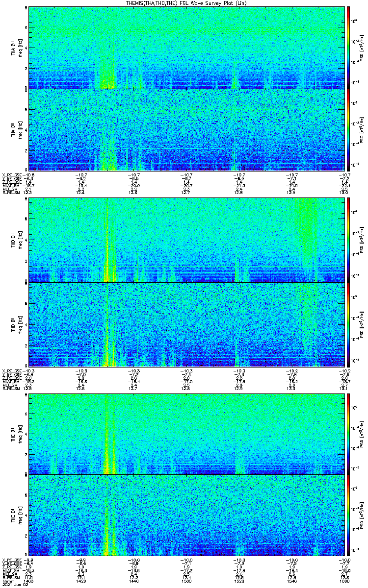Click the color bar beside THD B-parallel panel

[x=348, y=324]
